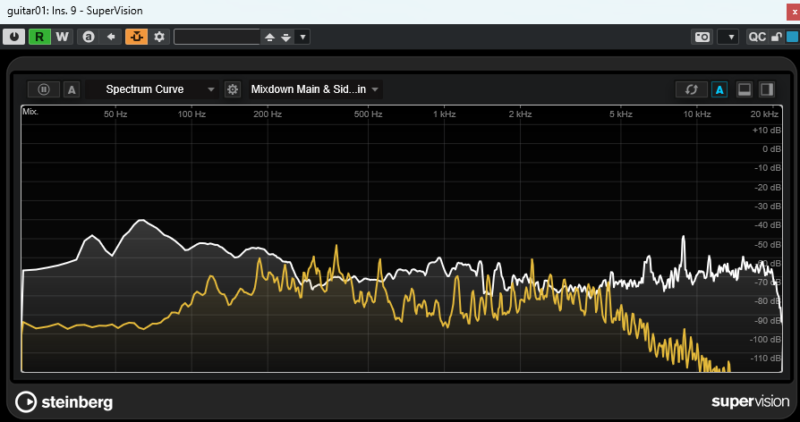Viewport: 800px width, 422px height.
Task: Click the Mix. label in spectrum display
Action: (30, 111)
